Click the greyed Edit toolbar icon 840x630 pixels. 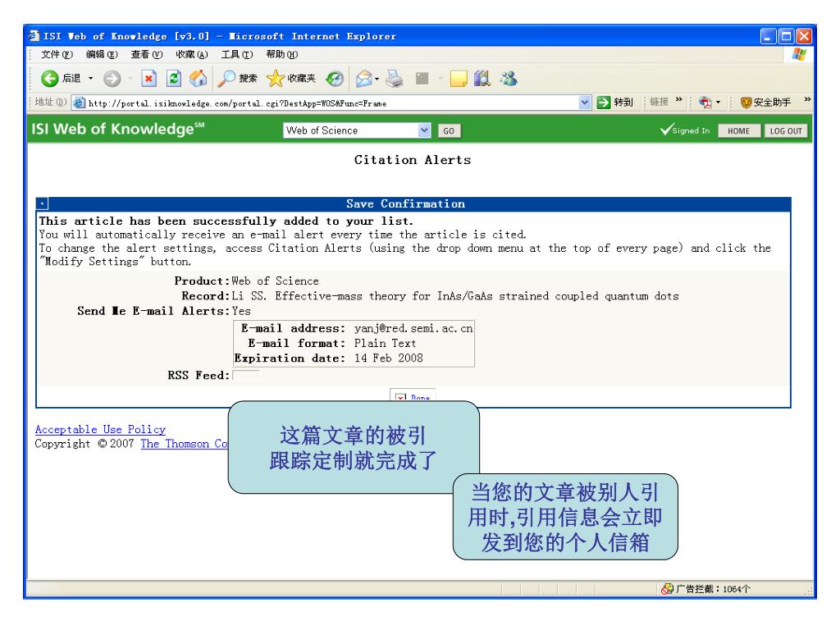click(422, 79)
